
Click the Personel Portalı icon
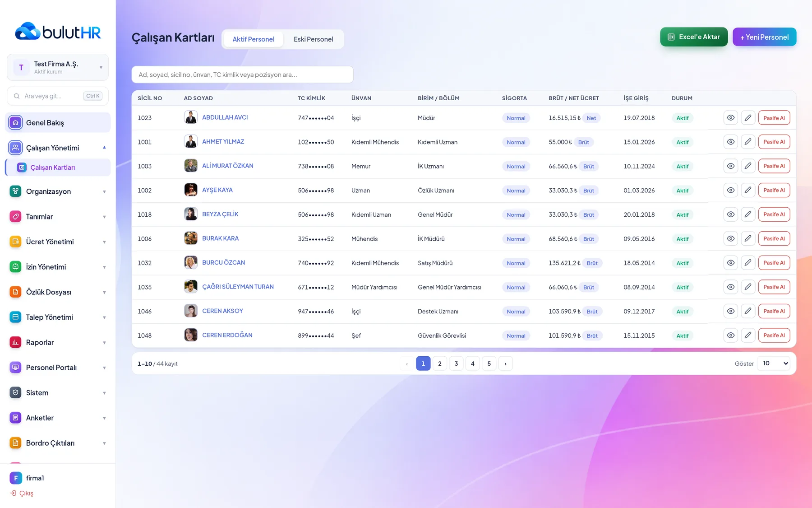click(15, 368)
